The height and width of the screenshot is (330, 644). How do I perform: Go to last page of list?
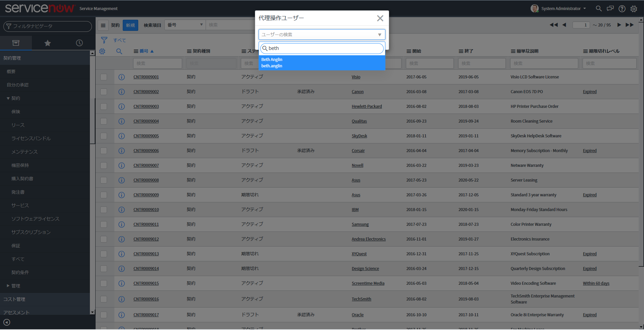point(630,25)
